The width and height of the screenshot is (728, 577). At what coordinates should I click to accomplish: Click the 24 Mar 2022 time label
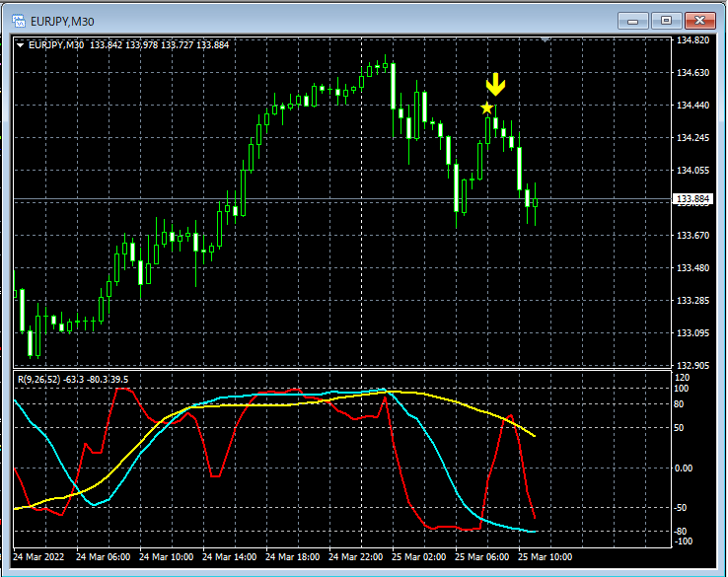click(x=38, y=556)
